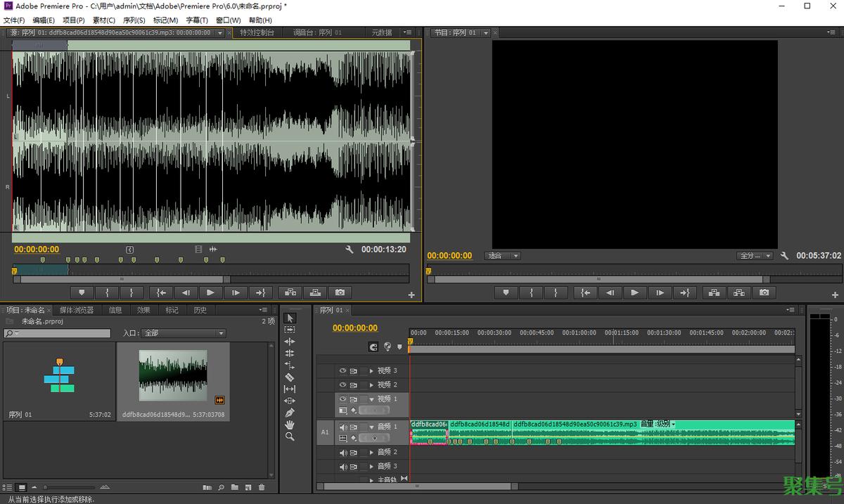Pick the Hand tool
844x504 pixels.
290,425
